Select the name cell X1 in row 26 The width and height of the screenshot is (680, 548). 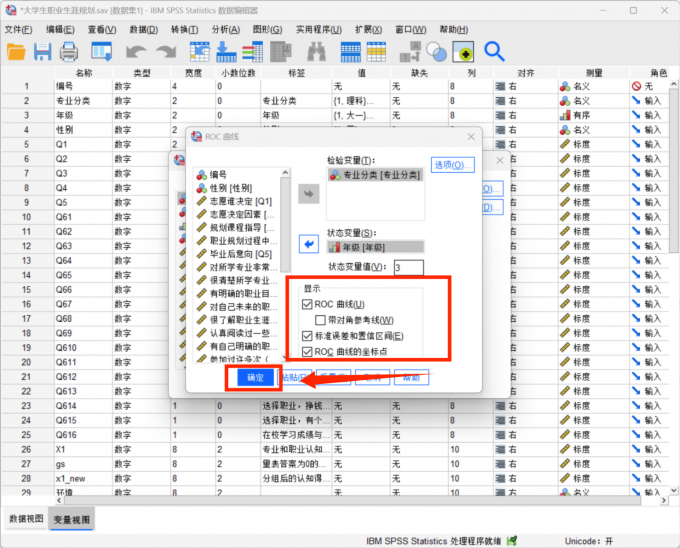click(83, 450)
